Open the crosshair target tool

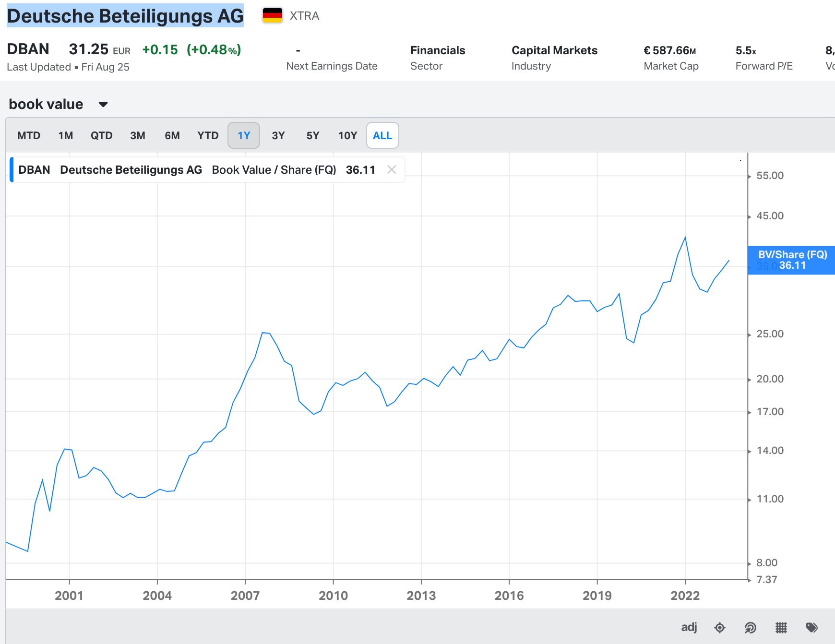(x=719, y=627)
